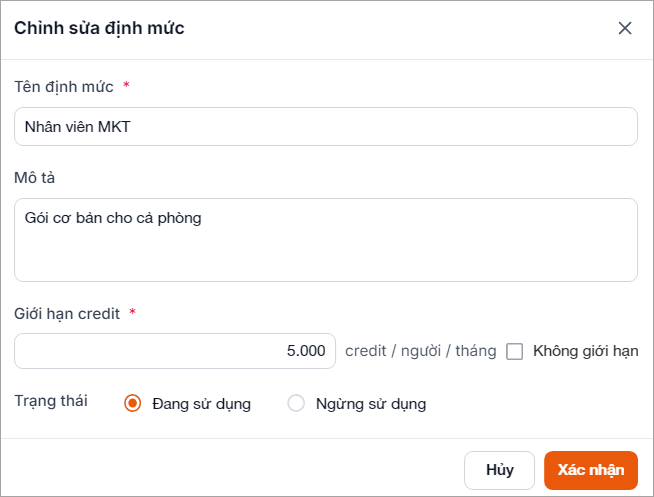
Task: Close the Chỉnh sửa định mức dialog
Action: click(625, 28)
